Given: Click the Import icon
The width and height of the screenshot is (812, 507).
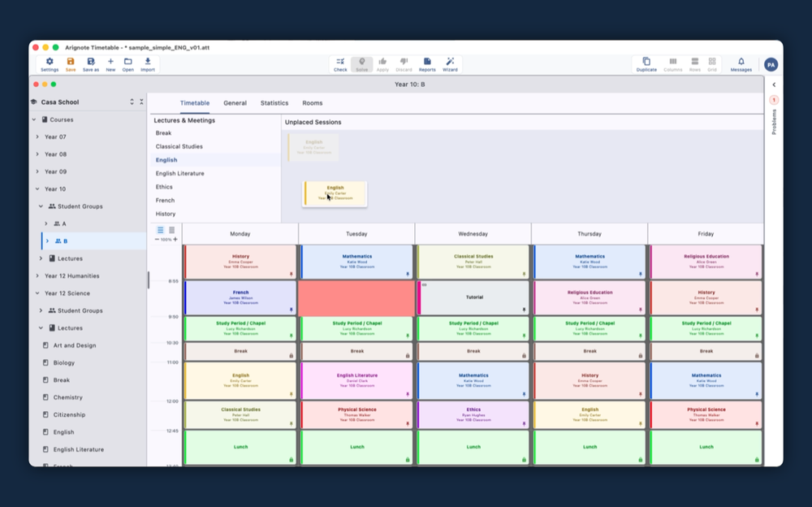Looking at the screenshot, I should click(x=148, y=61).
